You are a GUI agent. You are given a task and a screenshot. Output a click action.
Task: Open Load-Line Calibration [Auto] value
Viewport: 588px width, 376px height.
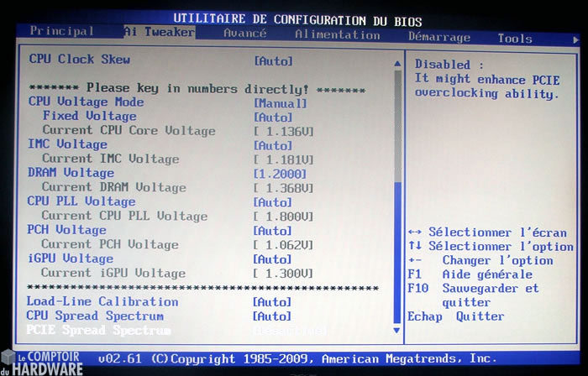coord(272,302)
